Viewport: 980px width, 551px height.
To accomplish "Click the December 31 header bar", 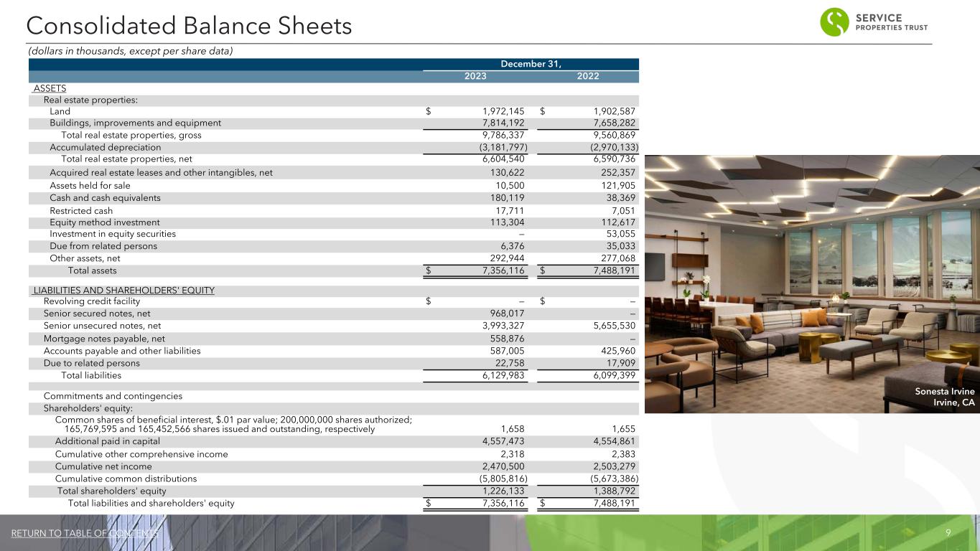I will click(531, 64).
